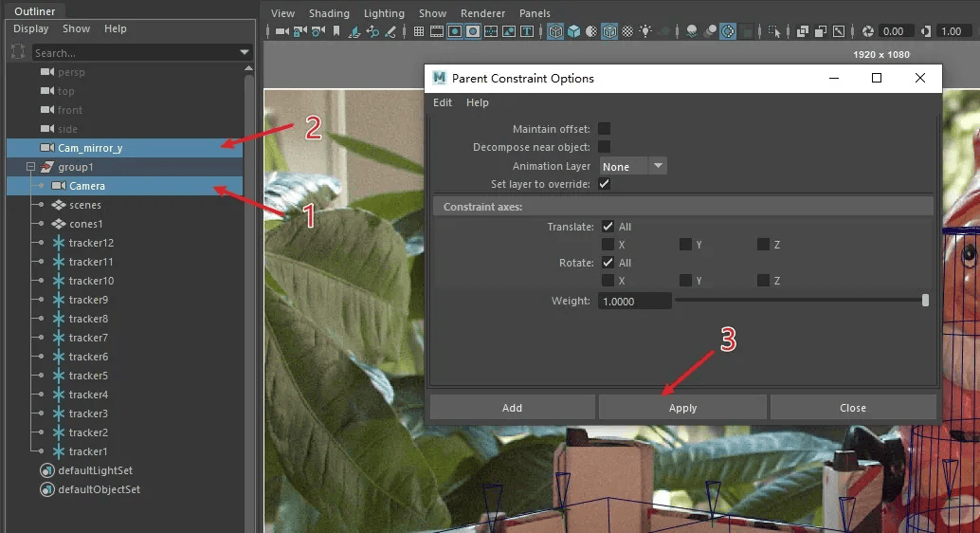Click the defaultLightSet set icon
The width and height of the screenshot is (980, 533).
point(47,470)
